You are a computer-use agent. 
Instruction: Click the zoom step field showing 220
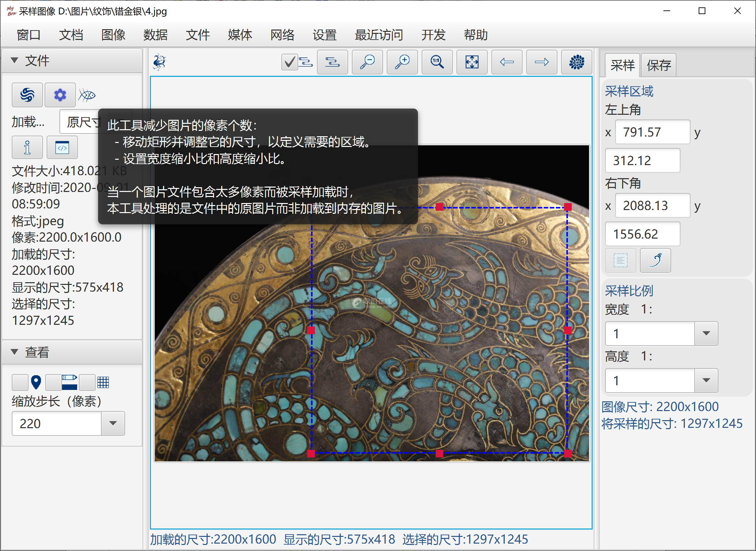(57, 423)
